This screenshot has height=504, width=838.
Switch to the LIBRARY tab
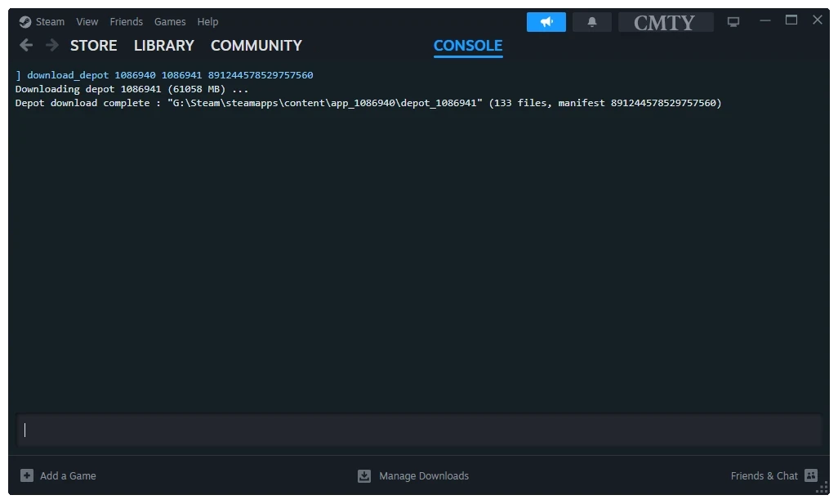click(x=164, y=46)
